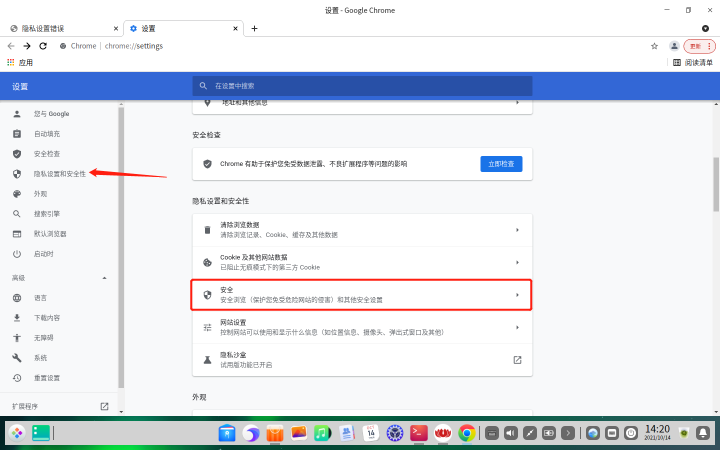
Task: Open the launcher icon in the taskbar
Action: tap(17, 433)
